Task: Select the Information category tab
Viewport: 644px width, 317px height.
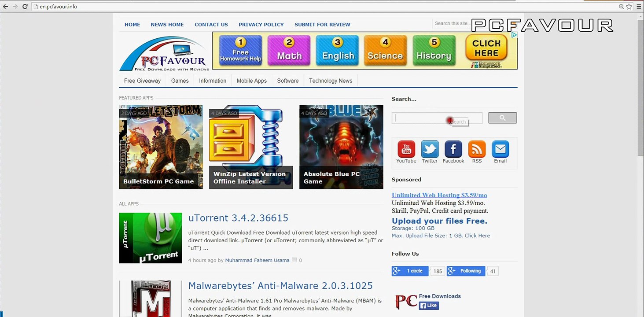Action: 213,81
